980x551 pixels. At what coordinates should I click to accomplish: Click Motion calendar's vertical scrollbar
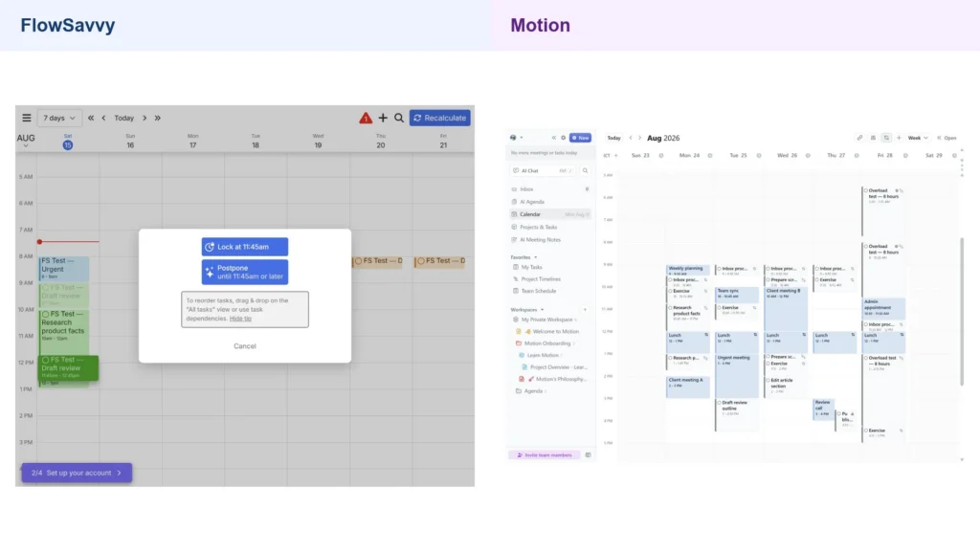pyautogui.click(x=962, y=311)
